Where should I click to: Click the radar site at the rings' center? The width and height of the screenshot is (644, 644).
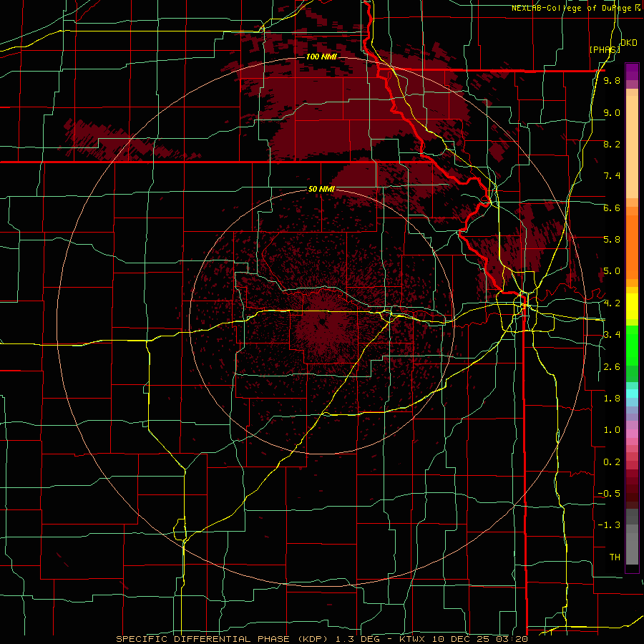(x=323, y=323)
